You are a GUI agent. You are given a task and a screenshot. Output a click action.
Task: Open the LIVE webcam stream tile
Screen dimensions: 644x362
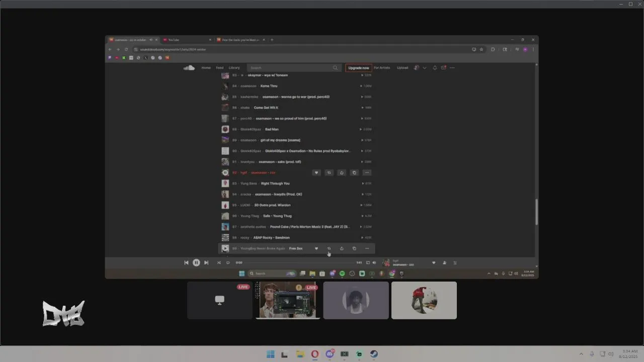tap(288, 300)
